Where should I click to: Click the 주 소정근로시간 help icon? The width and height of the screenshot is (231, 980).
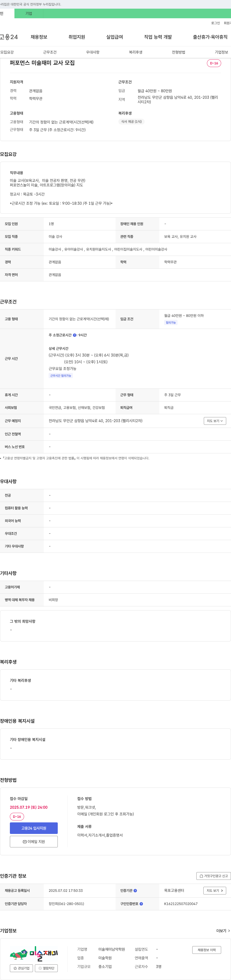(x=74, y=335)
